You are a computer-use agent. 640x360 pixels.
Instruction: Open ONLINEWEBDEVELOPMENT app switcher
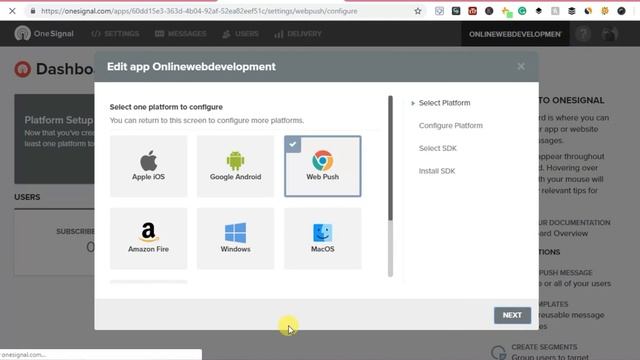(x=515, y=34)
